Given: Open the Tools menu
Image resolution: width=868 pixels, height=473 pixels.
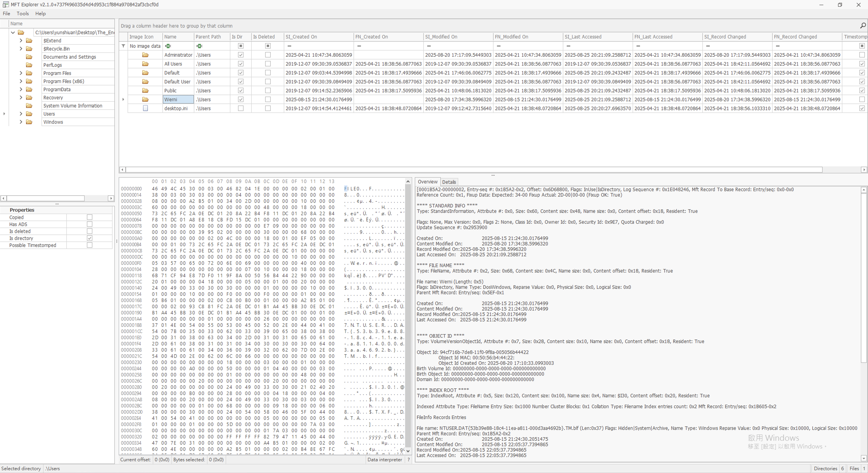Looking at the screenshot, I should click(x=22, y=14).
